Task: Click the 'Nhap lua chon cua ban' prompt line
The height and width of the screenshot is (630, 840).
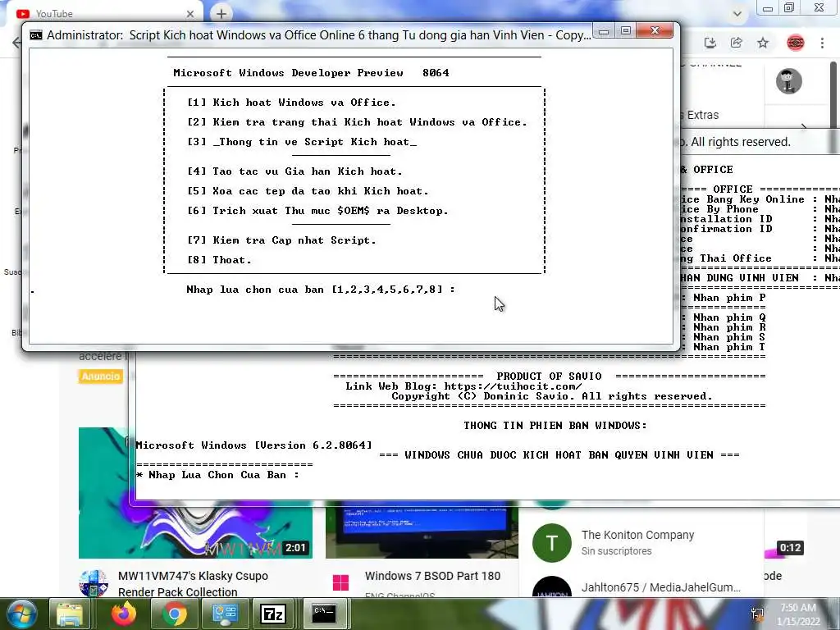Action: pyautogui.click(x=321, y=290)
